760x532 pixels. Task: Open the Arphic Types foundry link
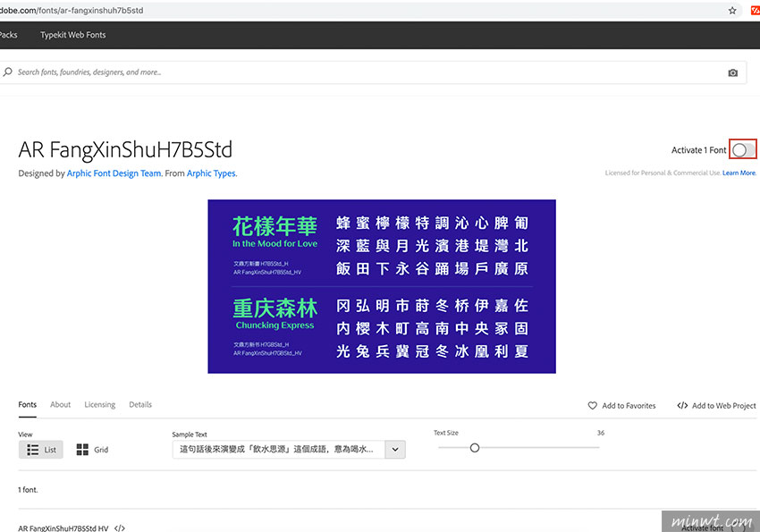211,173
